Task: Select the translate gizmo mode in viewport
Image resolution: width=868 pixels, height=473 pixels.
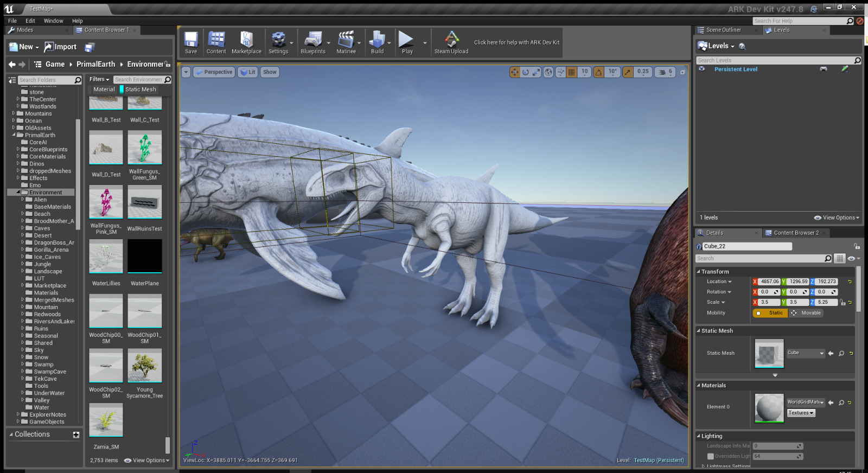Action: tap(514, 72)
